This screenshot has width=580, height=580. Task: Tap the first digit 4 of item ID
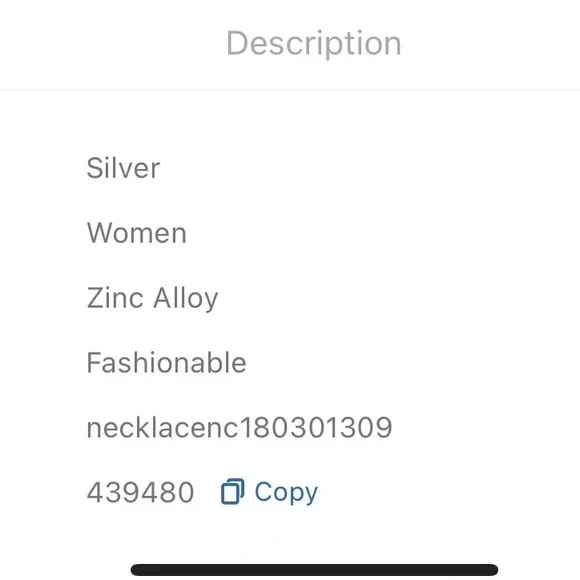coord(95,492)
